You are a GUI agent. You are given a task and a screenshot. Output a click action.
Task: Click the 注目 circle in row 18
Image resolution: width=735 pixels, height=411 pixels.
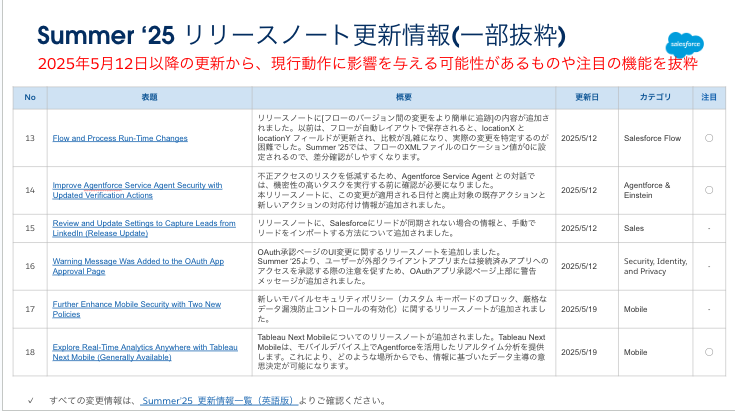point(709,352)
